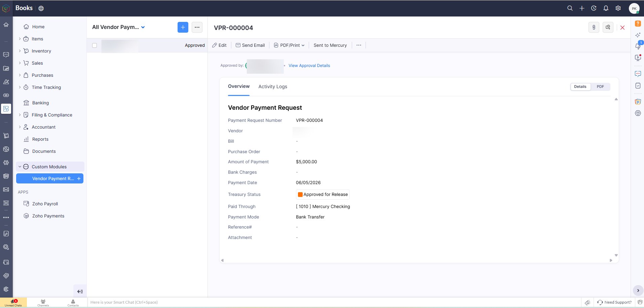Click the help question mark icon
This screenshot has height=308, width=644.
pos(638,24)
